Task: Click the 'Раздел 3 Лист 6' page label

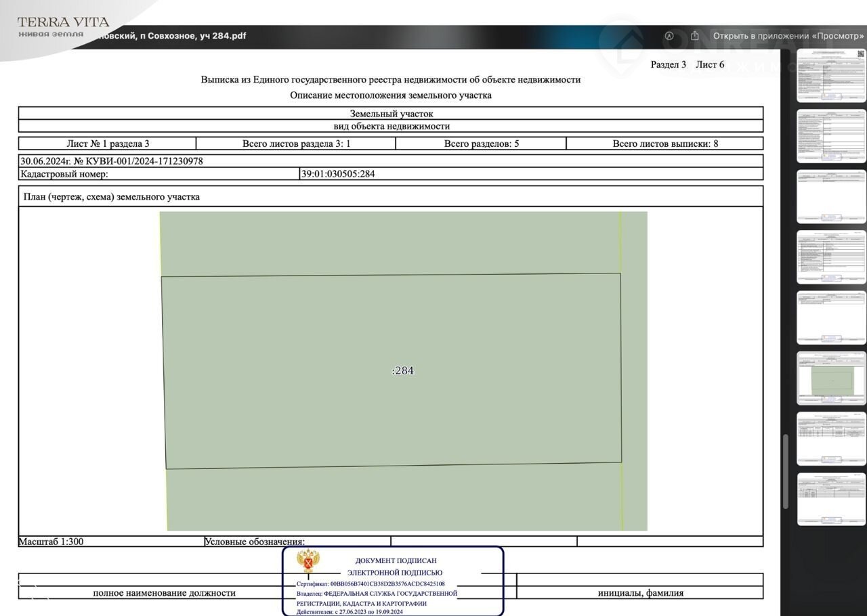Action: (687, 64)
